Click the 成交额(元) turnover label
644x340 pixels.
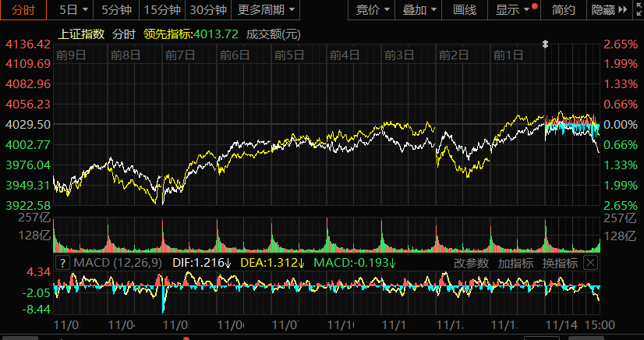pos(273,34)
